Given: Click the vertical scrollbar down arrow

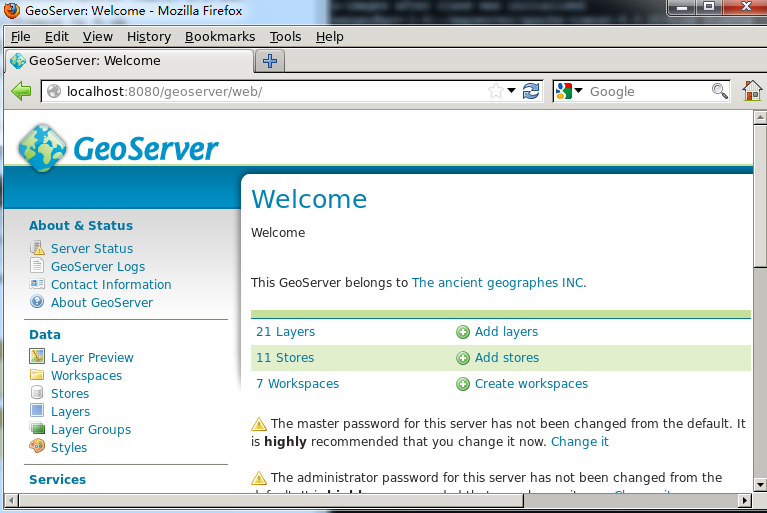Looking at the screenshot, I should click(760, 485).
